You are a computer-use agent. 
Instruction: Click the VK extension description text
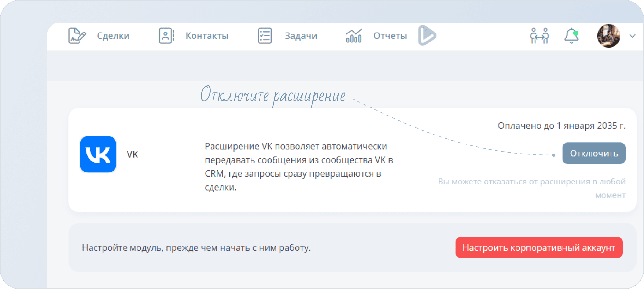point(299,167)
